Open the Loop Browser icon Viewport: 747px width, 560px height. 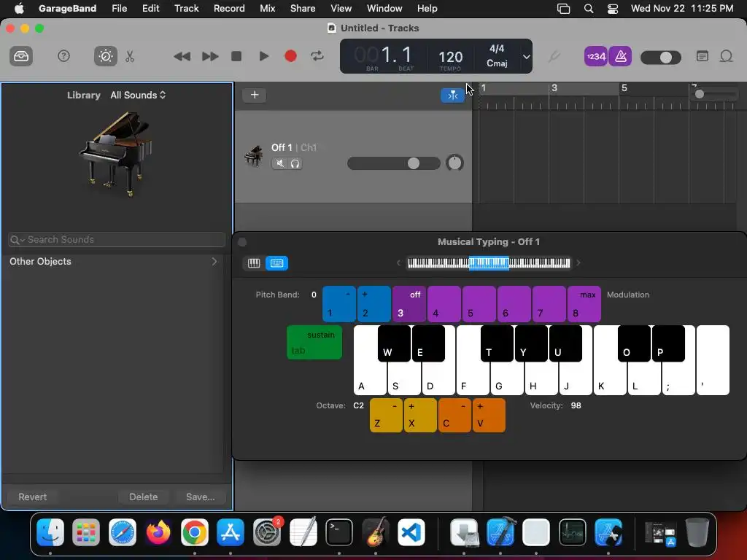coord(726,56)
